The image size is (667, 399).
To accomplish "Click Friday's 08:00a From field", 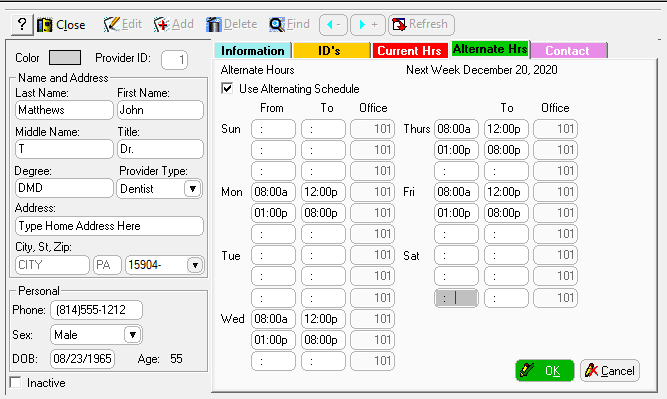I will (456, 192).
